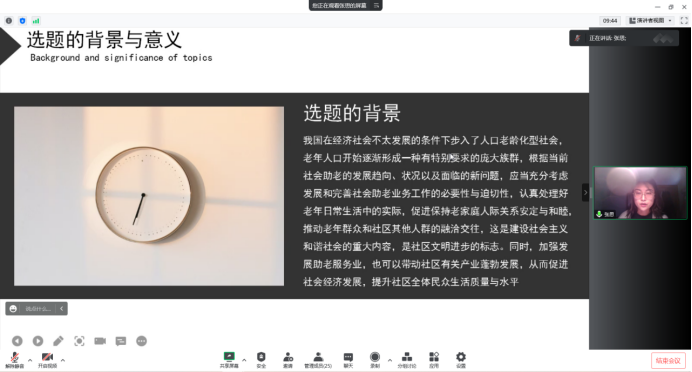Start recording with the Record (录制) button
The width and height of the screenshot is (692, 372).
tap(375, 360)
